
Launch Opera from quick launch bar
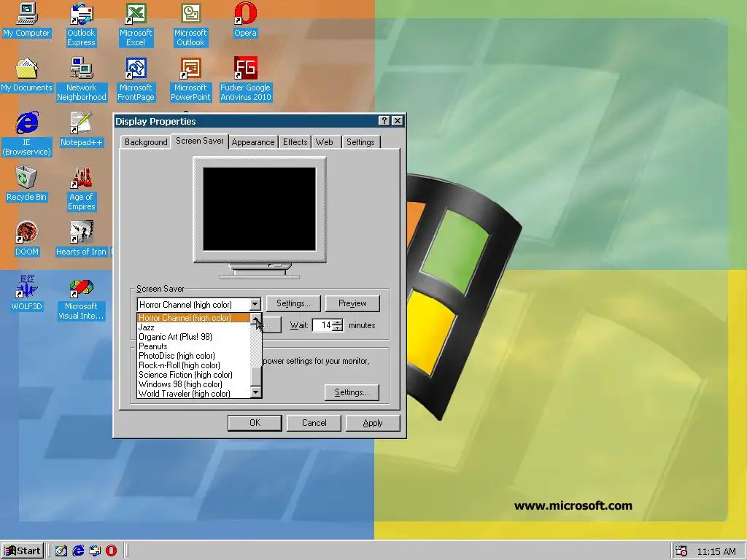point(111,551)
